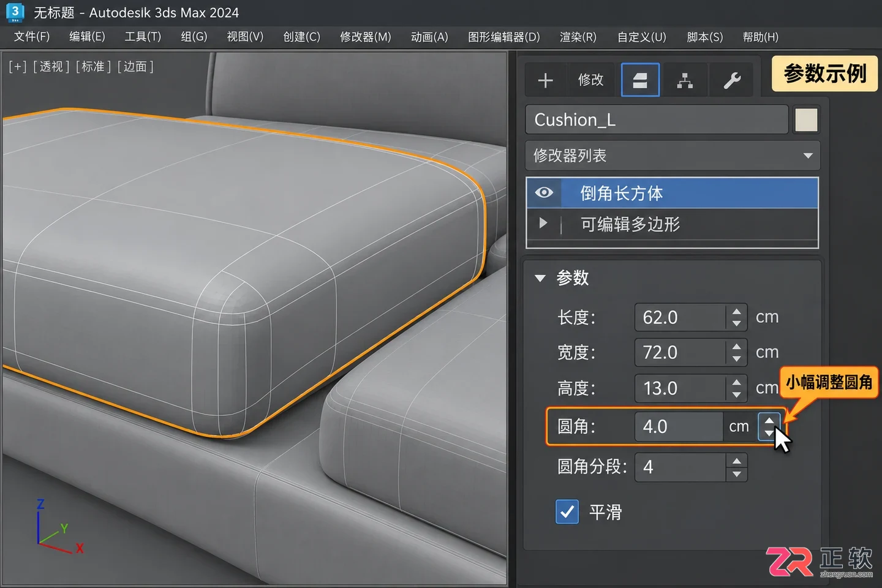882x588 pixels.
Task: Open the 图形编辑器(D) menu
Action: pyautogui.click(x=504, y=37)
